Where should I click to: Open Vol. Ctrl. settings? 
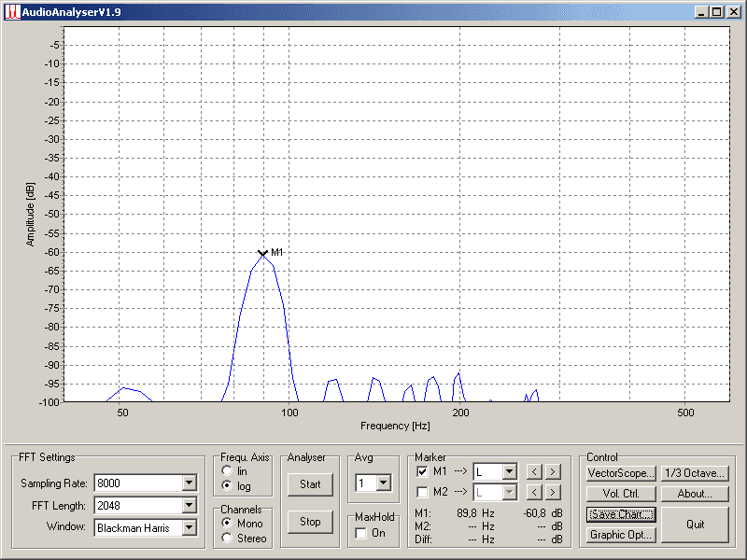(x=621, y=494)
